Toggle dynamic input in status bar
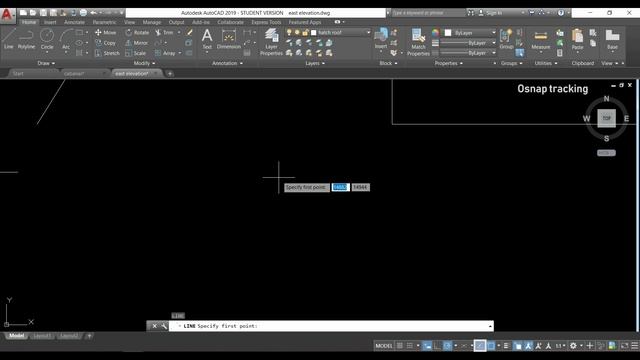Viewport: 640px width, 360px height. tap(427, 346)
